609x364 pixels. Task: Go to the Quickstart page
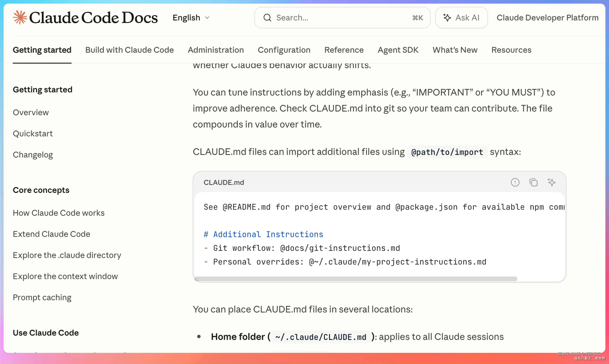[33, 133]
